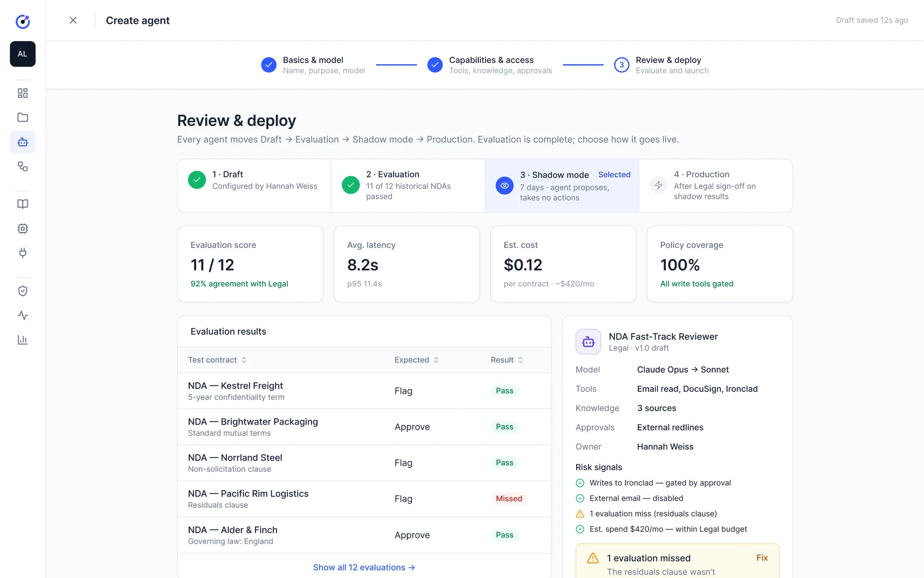Viewport: 924px width, 578px height.
Task: Close the Create agent wizard
Action: [73, 20]
